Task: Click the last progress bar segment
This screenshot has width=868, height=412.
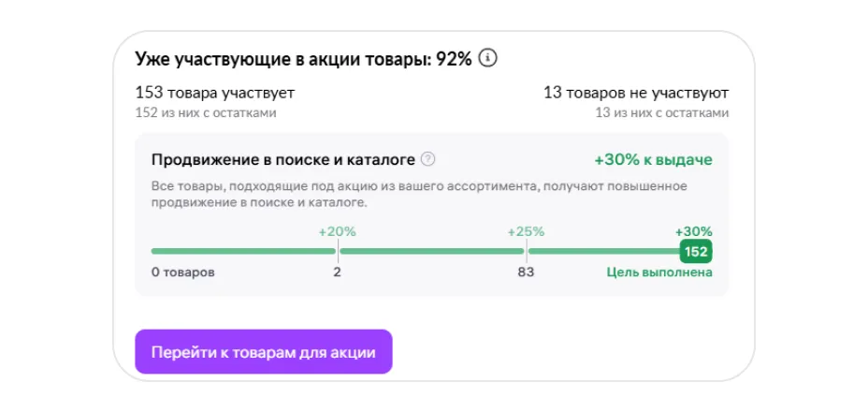Action: click(603, 251)
